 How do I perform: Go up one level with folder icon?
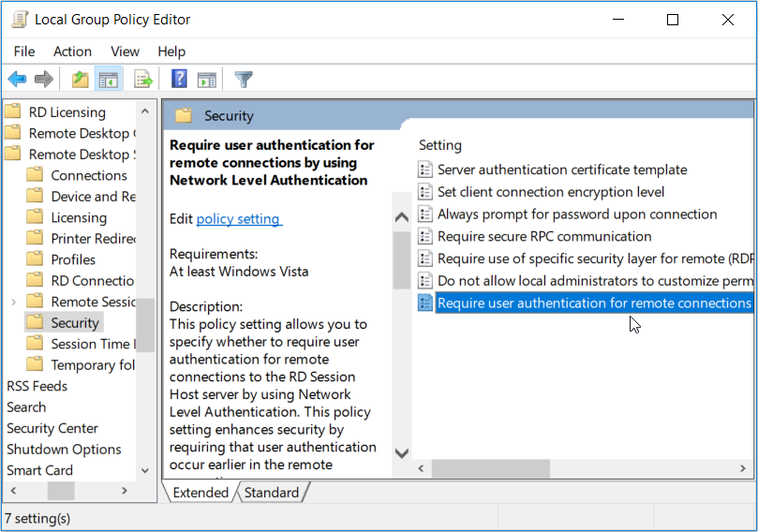click(x=81, y=80)
